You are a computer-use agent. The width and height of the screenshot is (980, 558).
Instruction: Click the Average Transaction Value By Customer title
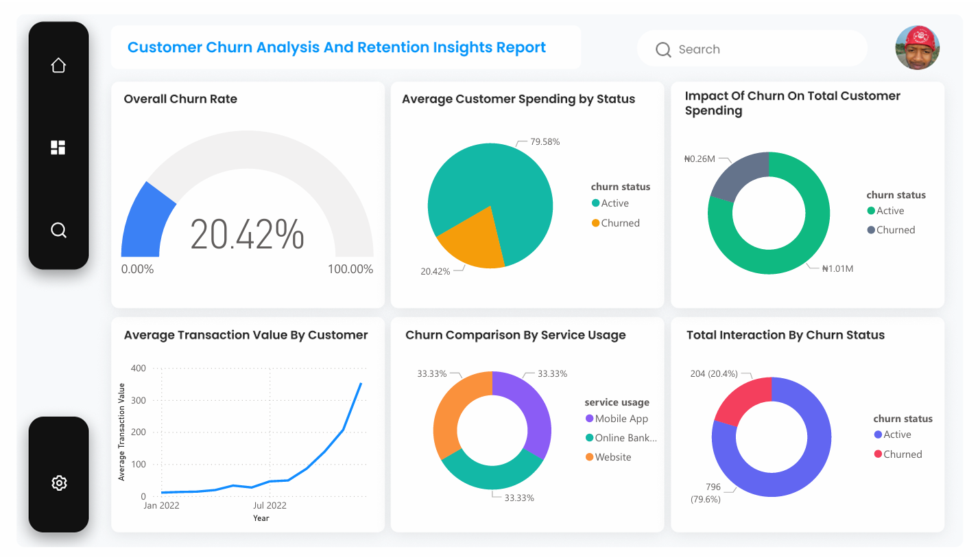246,335
